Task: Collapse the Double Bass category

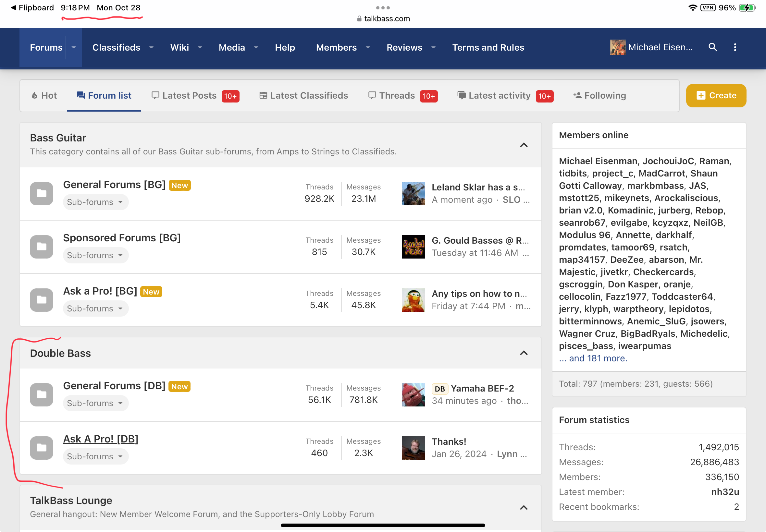Action: point(524,353)
